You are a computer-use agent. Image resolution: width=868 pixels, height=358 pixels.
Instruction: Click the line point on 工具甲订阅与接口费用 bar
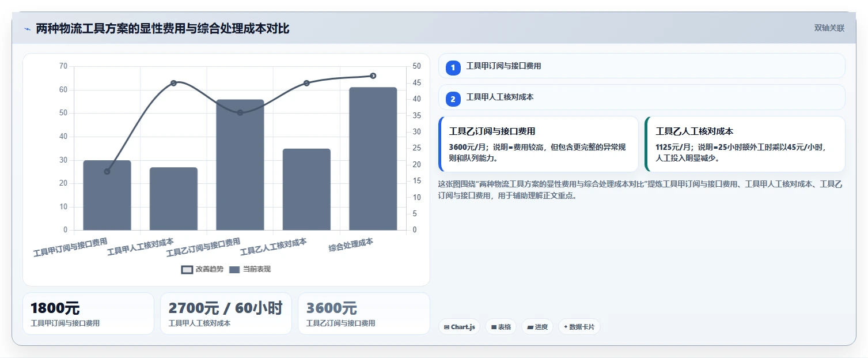pos(107,171)
